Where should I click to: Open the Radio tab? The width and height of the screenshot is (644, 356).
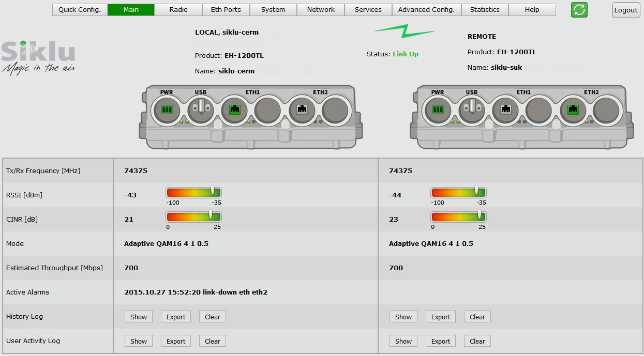point(178,10)
